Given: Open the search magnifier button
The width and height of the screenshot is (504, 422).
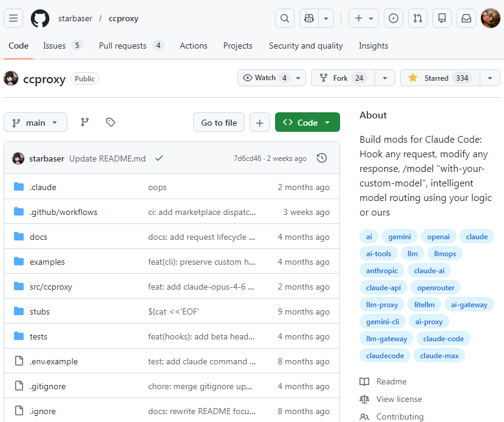Looking at the screenshot, I should click(284, 18).
